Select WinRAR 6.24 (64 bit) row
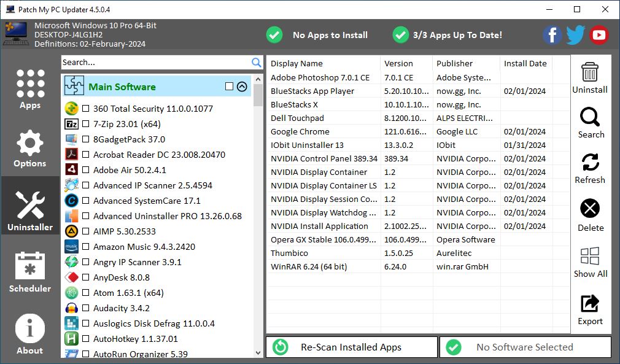Image resolution: width=620 pixels, height=364 pixels. pyautogui.click(x=418, y=266)
